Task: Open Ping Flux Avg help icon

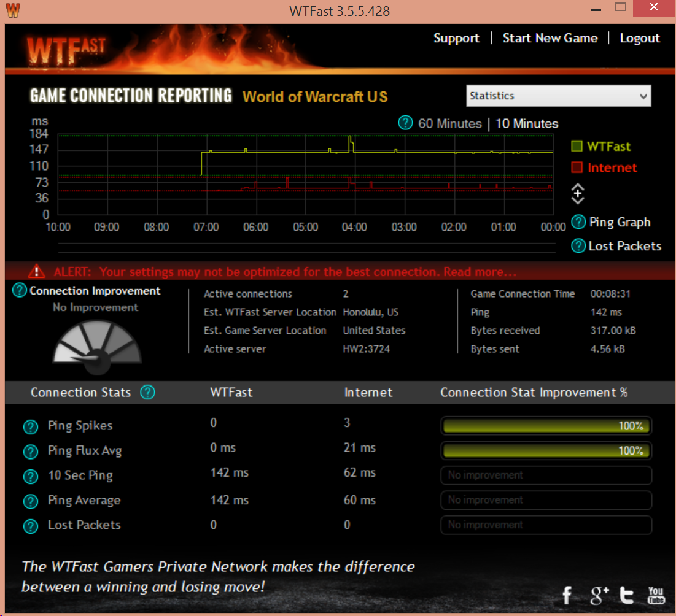Action: click(31, 452)
